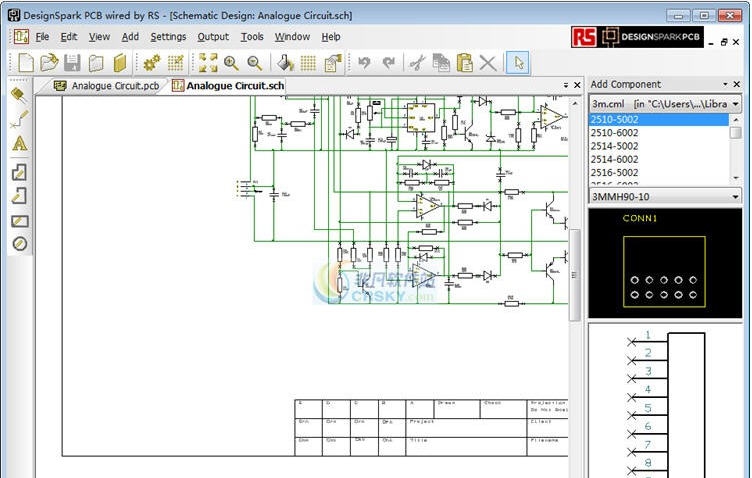This screenshot has height=478, width=752.
Task: Open the Settings menu
Action: pos(168,37)
